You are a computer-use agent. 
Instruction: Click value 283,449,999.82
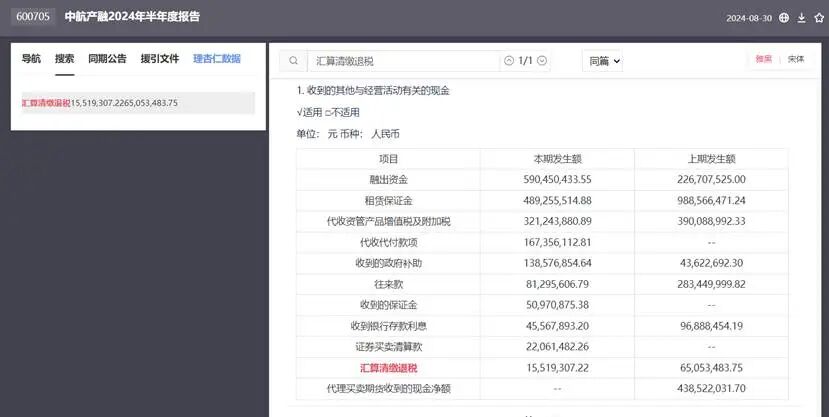tap(711, 284)
